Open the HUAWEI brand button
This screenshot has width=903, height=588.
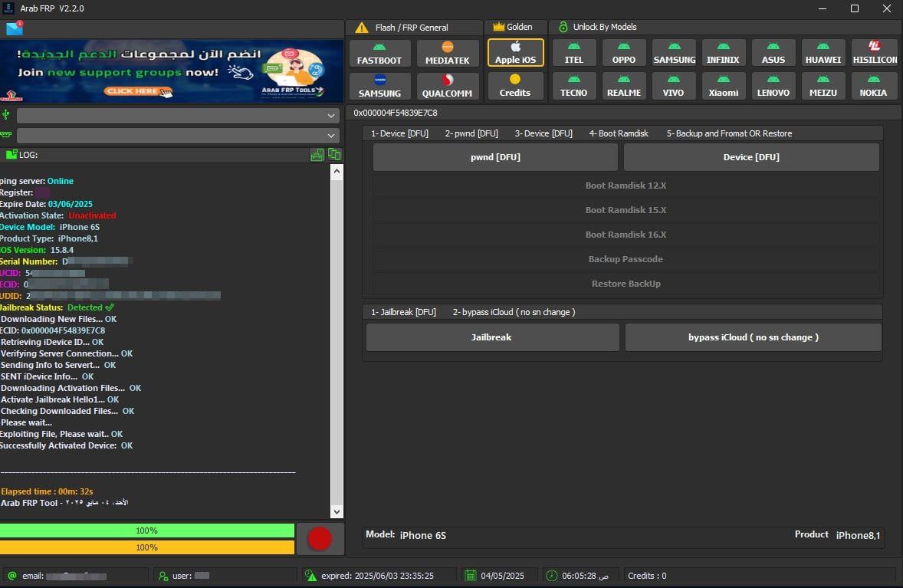tap(823, 53)
